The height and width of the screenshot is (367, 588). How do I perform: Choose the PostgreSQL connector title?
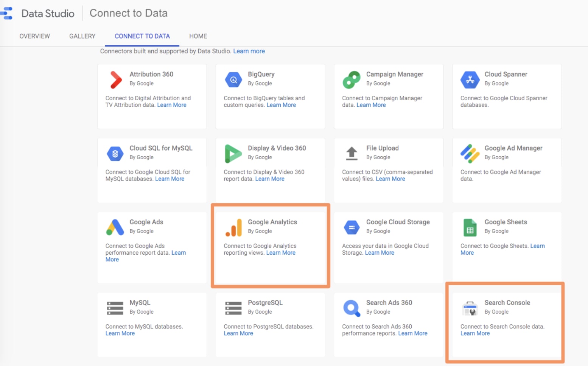click(265, 303)
